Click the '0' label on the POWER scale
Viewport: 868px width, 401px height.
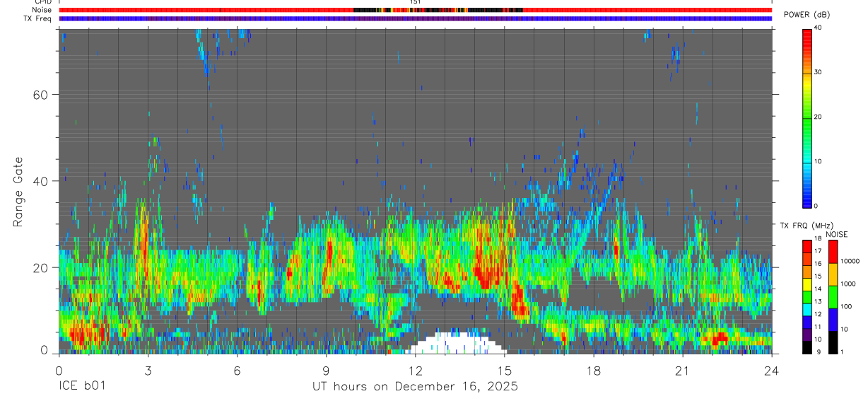pyautogui.click(x=816, y=206)
